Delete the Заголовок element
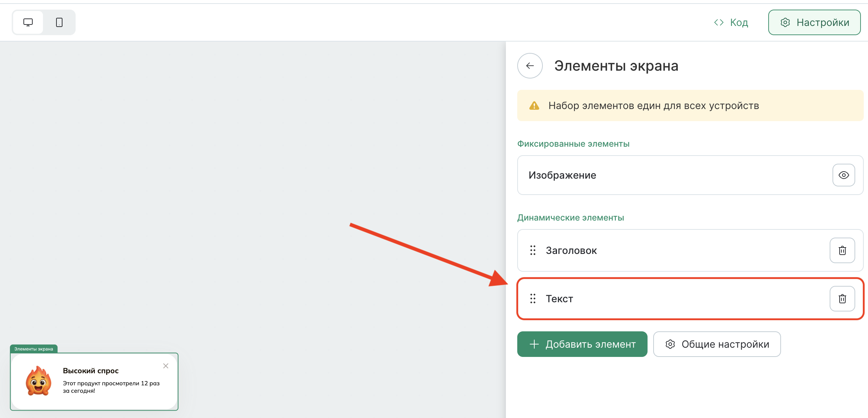The image size is (868, 418). (842, 250)
